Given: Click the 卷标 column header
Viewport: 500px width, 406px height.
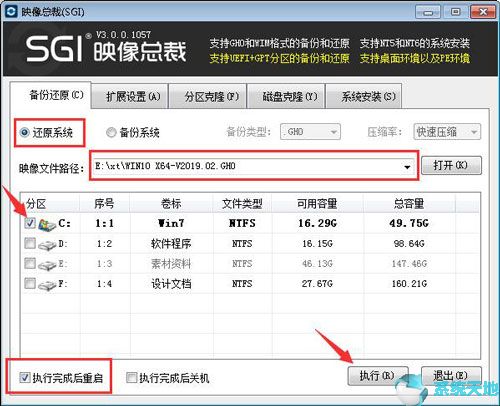Looking at the screenshot, I should pyautogui.click(x=171, y=203).
